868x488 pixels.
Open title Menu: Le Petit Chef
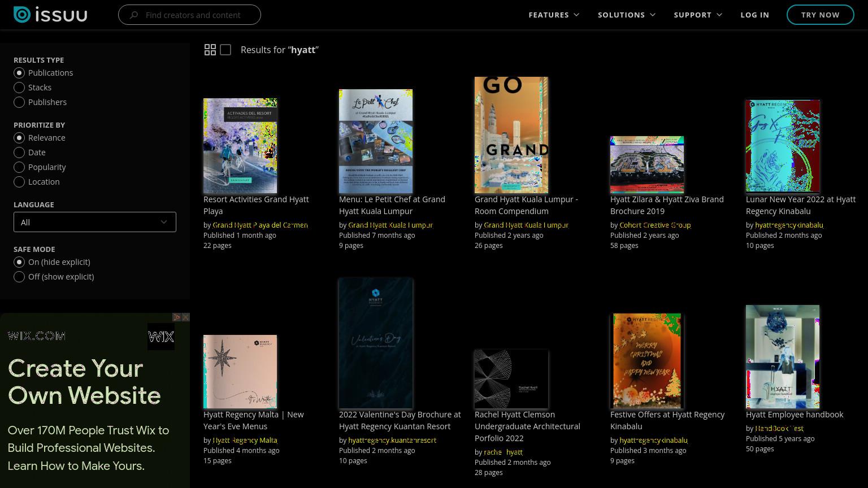point(392,205)
